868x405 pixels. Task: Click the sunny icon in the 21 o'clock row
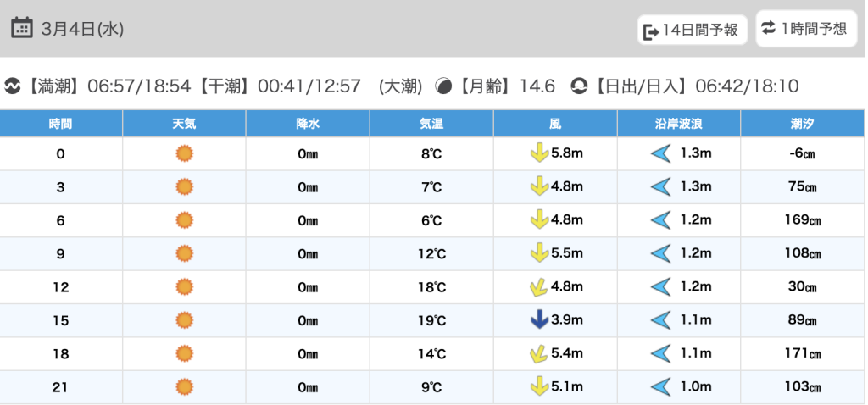click(x=184, y=387)
